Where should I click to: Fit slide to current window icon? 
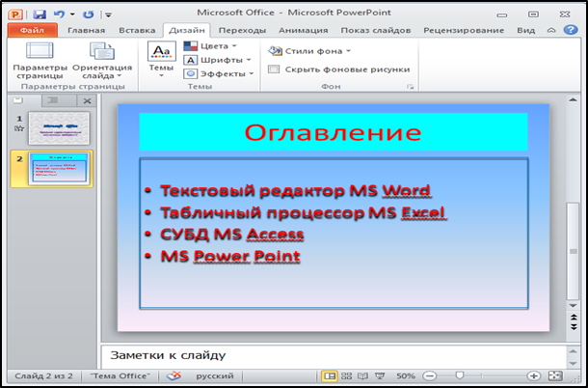556,375
